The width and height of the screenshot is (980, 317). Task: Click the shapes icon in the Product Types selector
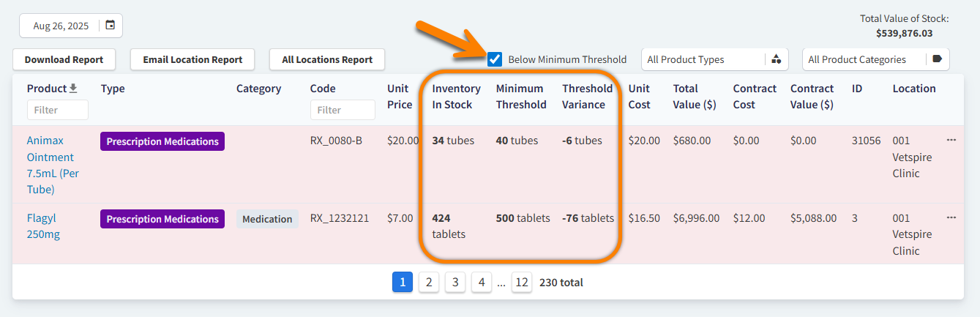pyautogui.click(x=776, y=59)
